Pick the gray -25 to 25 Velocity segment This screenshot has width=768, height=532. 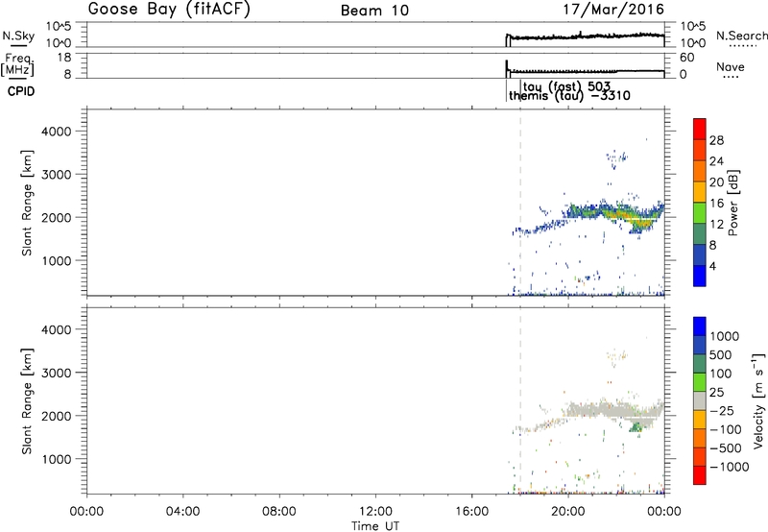click(x=700, y=401)
